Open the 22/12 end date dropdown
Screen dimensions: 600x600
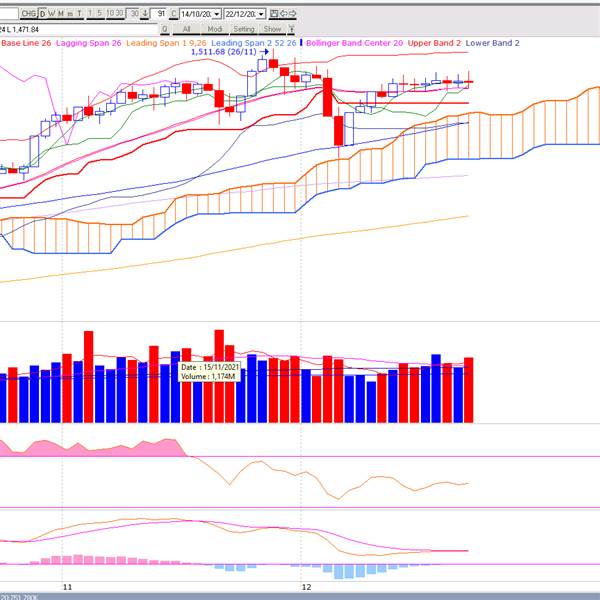point(261,14)
